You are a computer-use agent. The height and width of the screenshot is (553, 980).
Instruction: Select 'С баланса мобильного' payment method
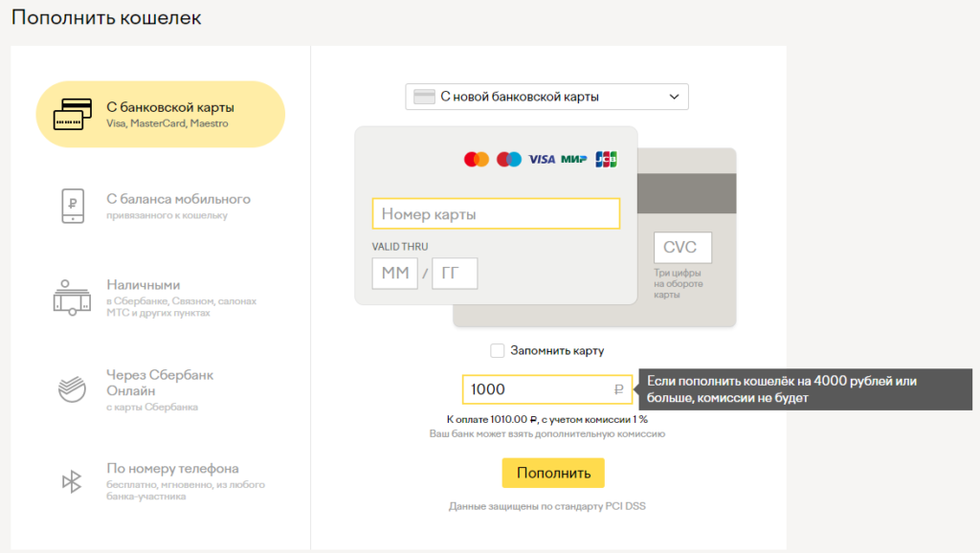pos(178,199)
